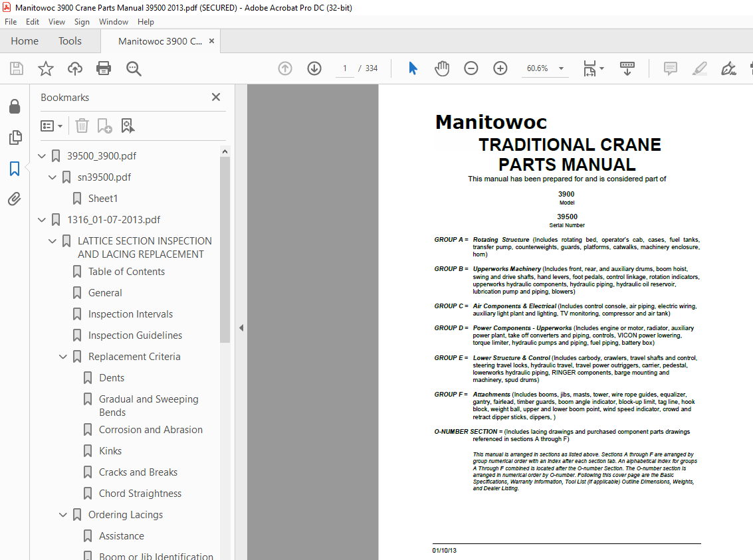The image size is (753, 560).
Task: Go to next page arrow
Action: [x=314, y=68]
